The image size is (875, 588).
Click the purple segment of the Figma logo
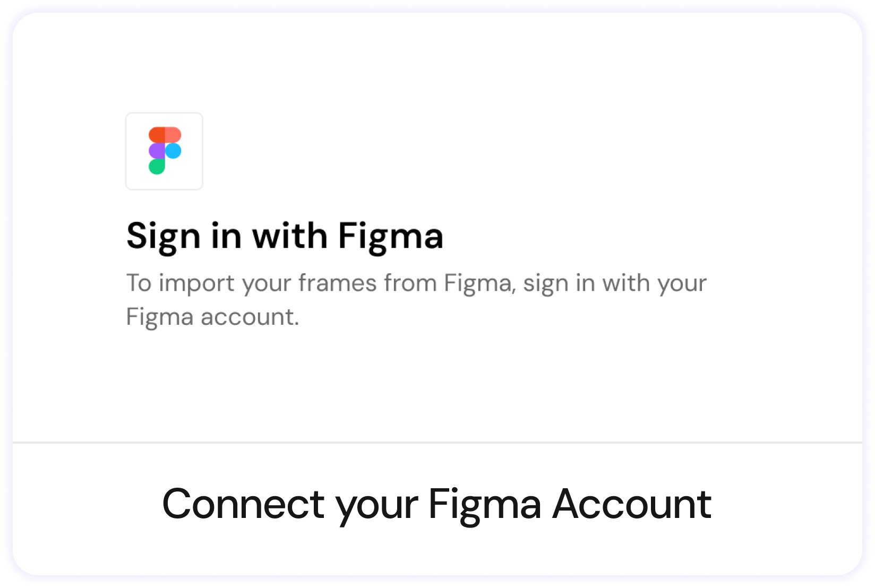click(157, 151)
